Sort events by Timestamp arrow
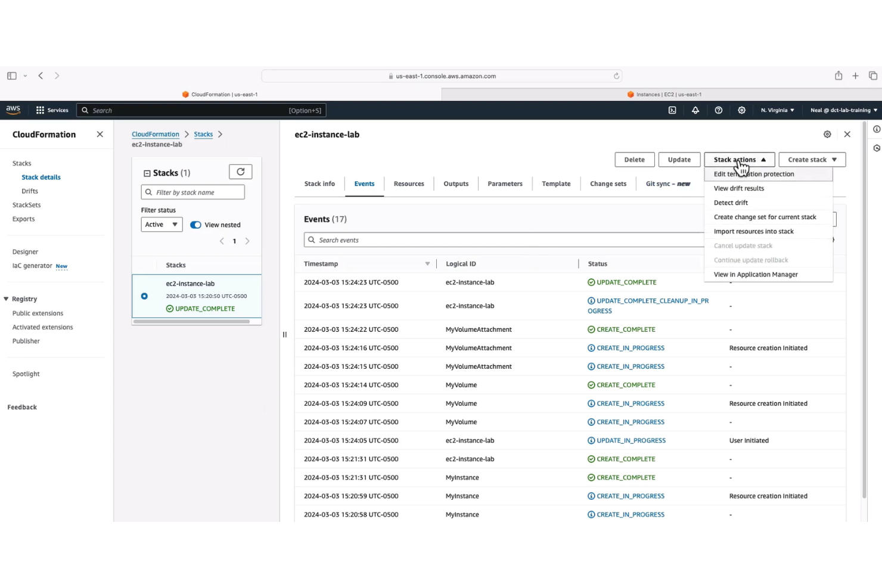 [427, 264]
